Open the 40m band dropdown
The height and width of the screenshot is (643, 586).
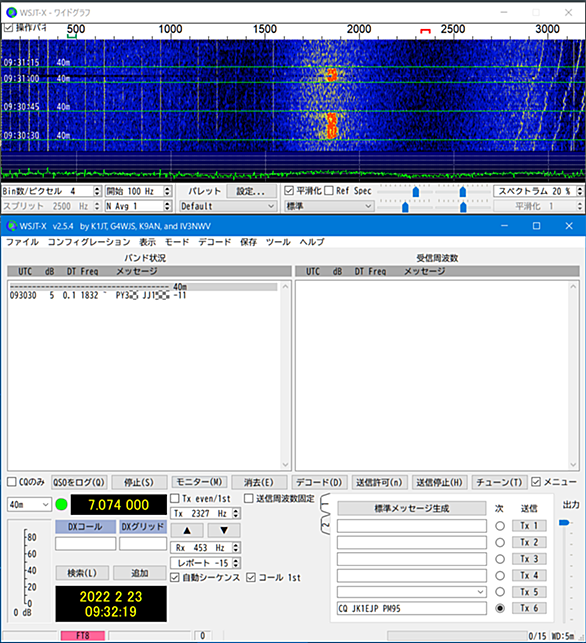29,504
